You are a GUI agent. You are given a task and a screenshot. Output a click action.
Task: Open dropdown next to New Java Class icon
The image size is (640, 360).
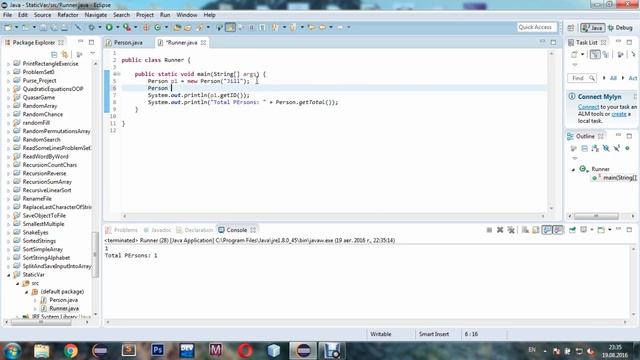(166, 27)
